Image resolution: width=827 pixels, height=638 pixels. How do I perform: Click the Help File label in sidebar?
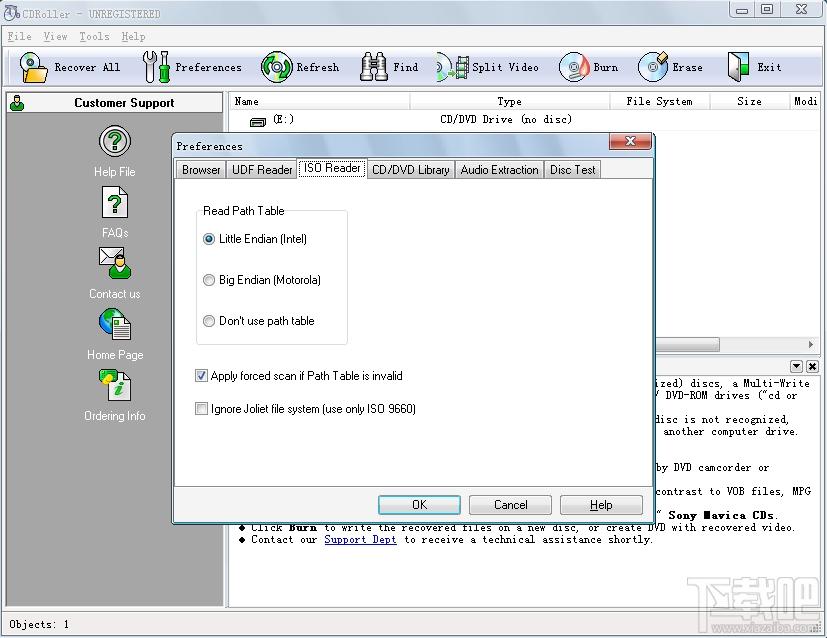click(x=114, y=172)
